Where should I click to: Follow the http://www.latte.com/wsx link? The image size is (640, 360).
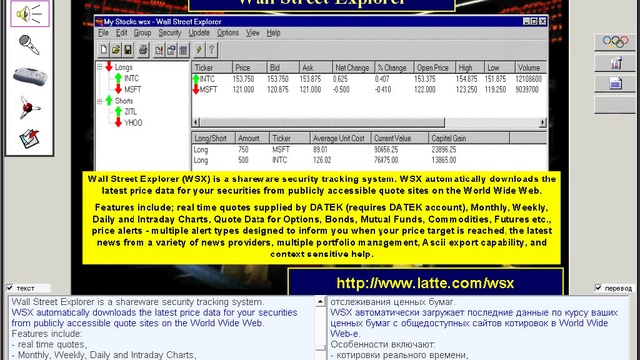tap(425, 283)
